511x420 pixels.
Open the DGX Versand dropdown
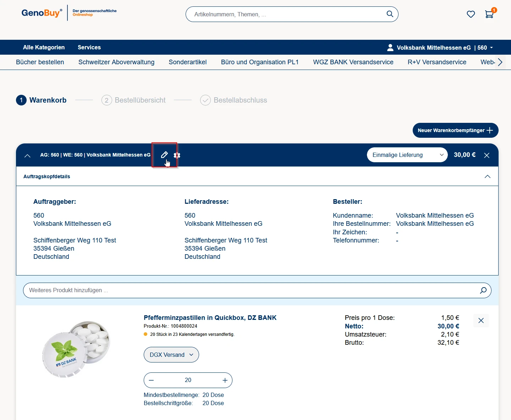[x=171, y=355]
